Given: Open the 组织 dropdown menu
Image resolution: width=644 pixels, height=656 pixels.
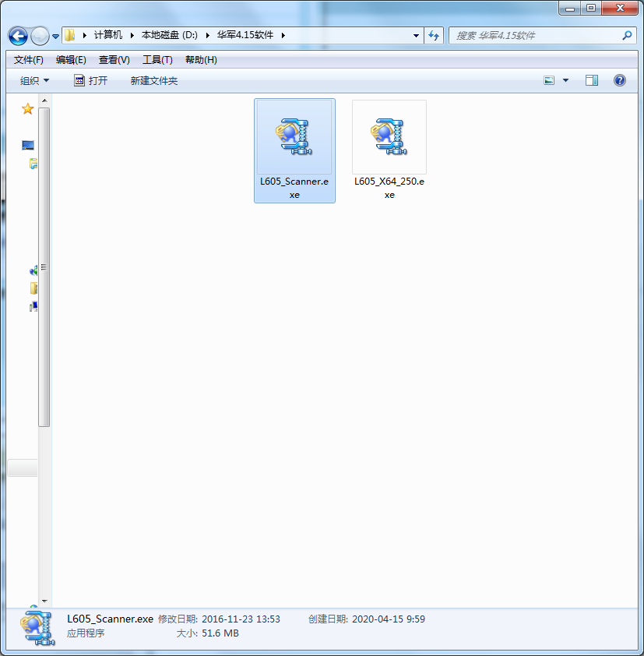Looking at the screenshot, I should [34, 79].
